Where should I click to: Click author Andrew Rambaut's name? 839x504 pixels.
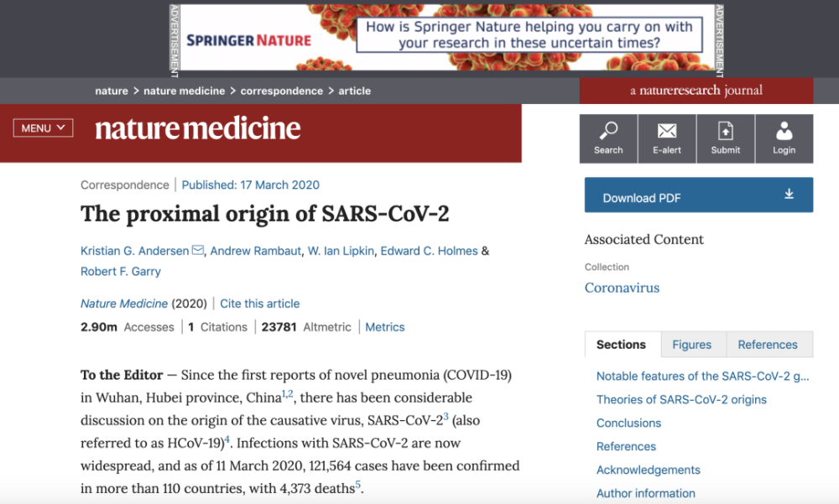pos(255,251)
